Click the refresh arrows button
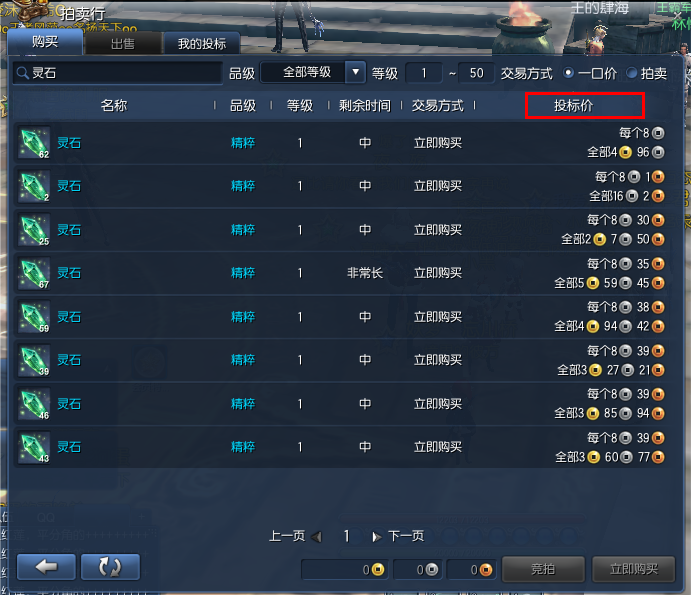This screenshot has width=691, height=595. (110, 567)
